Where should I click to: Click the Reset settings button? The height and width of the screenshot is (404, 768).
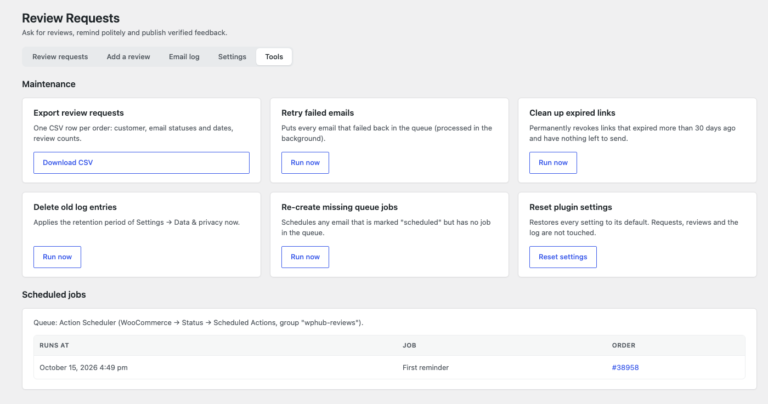pos(563,257)
